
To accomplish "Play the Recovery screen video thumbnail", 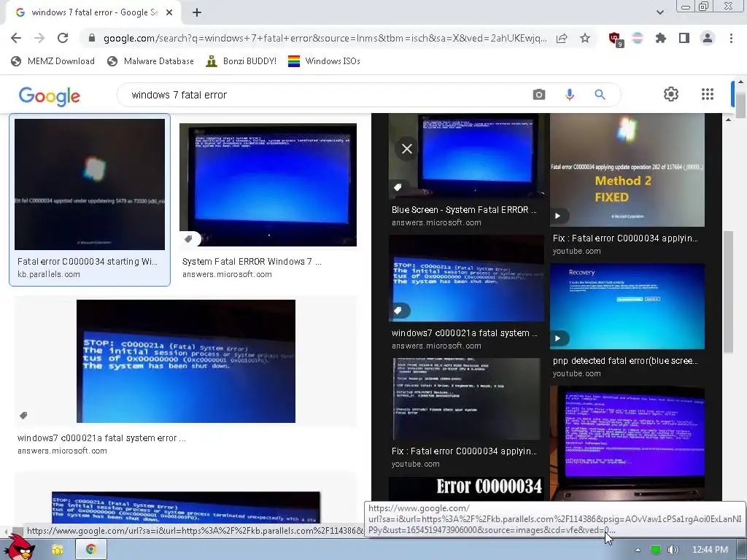I will pyautogui.click(x=627, y=306).
